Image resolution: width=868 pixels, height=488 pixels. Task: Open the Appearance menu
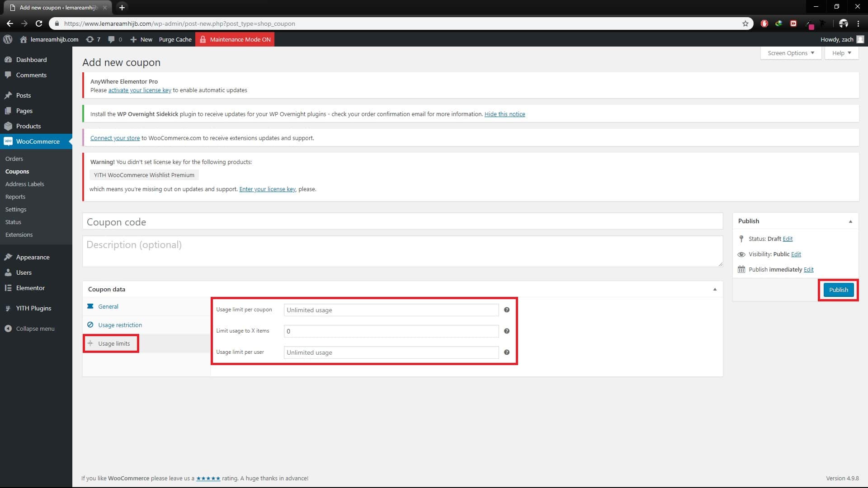pyautogui.click(x=33, y=257)
